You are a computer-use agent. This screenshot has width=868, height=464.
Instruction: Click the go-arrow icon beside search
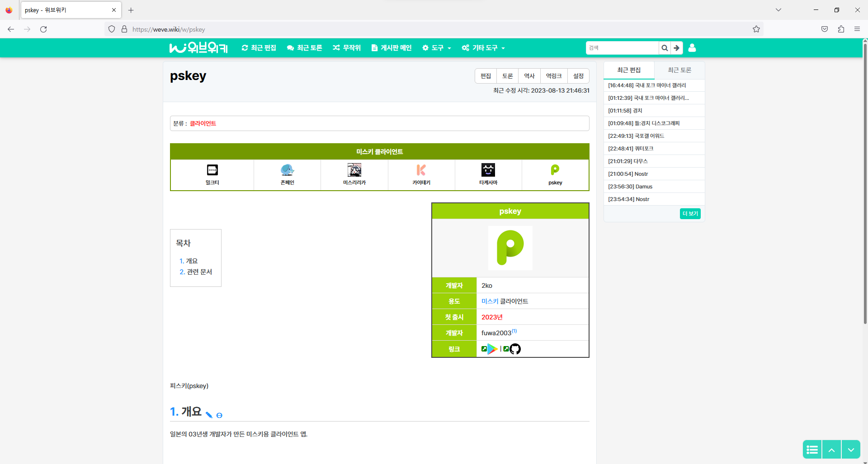click(677, 47)
